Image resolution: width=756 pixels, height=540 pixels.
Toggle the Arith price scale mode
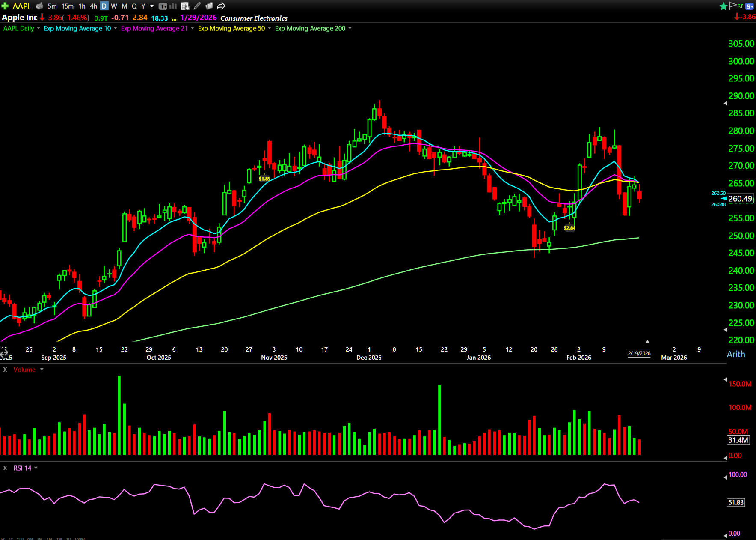tap(735, 354)
